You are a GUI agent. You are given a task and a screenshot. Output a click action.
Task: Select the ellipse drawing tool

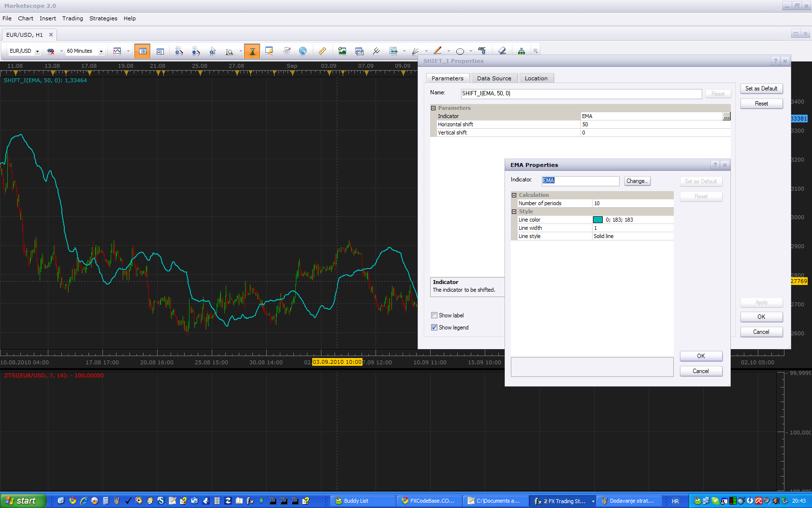pos(460,51)
